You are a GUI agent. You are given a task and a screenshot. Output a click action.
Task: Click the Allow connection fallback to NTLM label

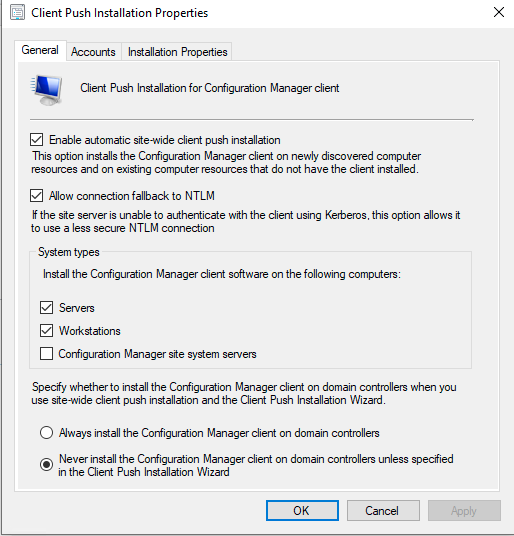[132, 196]
